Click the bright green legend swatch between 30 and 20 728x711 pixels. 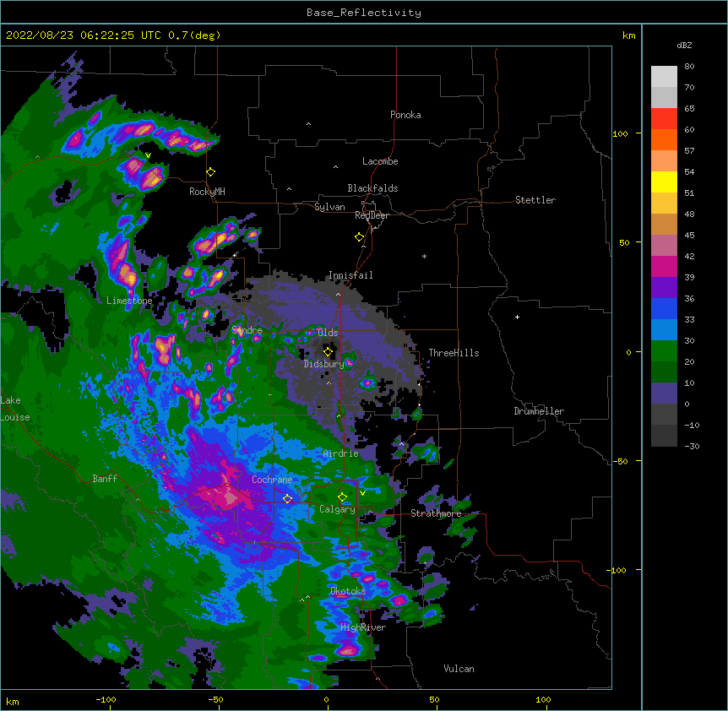[x=664, y=351]
